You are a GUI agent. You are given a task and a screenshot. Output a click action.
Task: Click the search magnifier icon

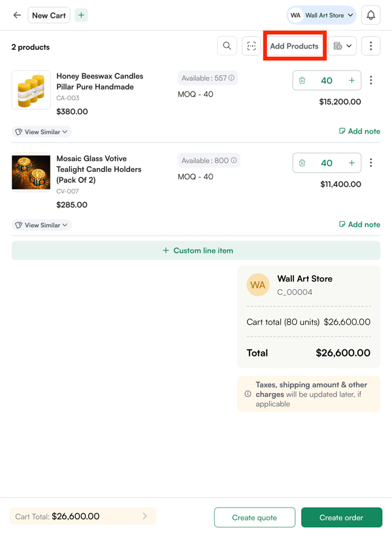pos(227,46)
